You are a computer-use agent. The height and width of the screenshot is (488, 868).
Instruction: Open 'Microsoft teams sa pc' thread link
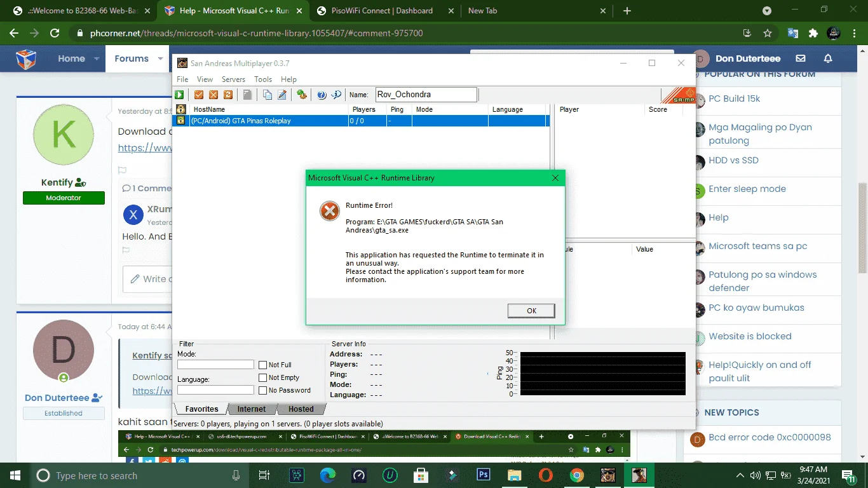coord(758,246)
